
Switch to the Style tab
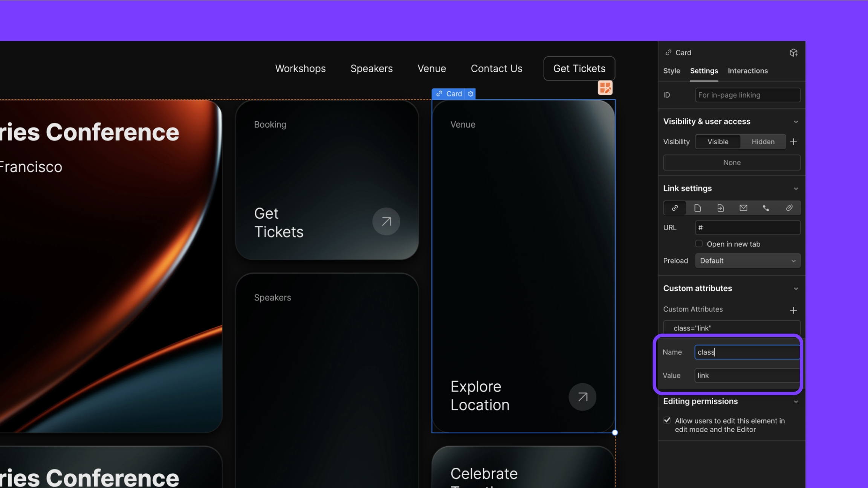pyautogui.click(x=671, y=71)
